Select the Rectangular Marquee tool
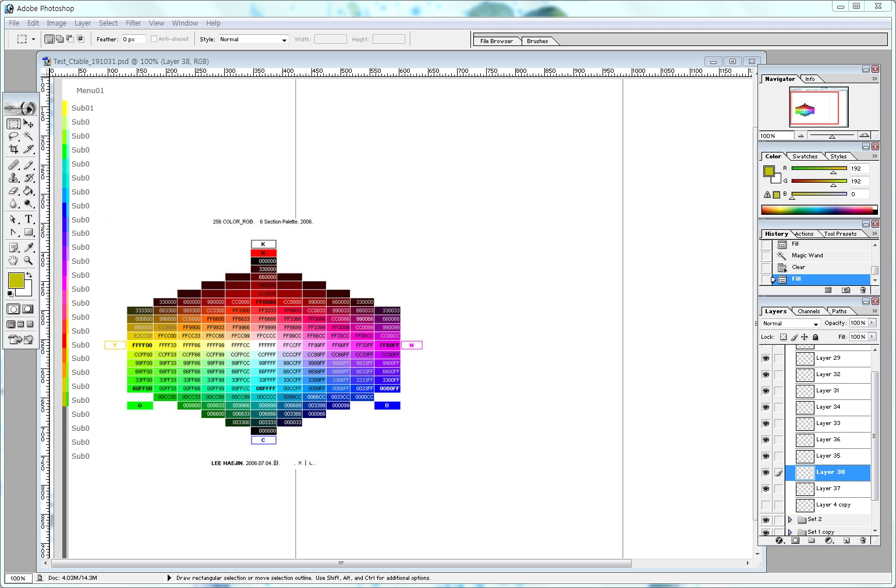This screenshot has height=588, width=896. click(x=13, y=124)
